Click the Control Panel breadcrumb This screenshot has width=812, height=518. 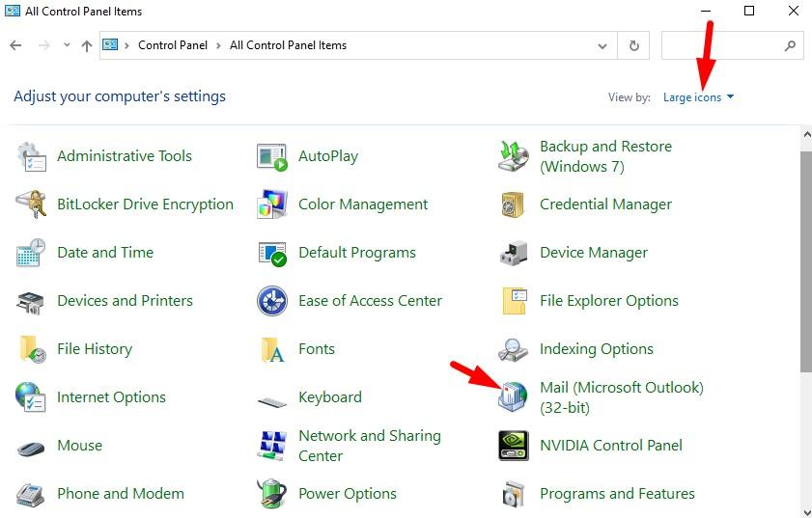(x=173, y=45)
